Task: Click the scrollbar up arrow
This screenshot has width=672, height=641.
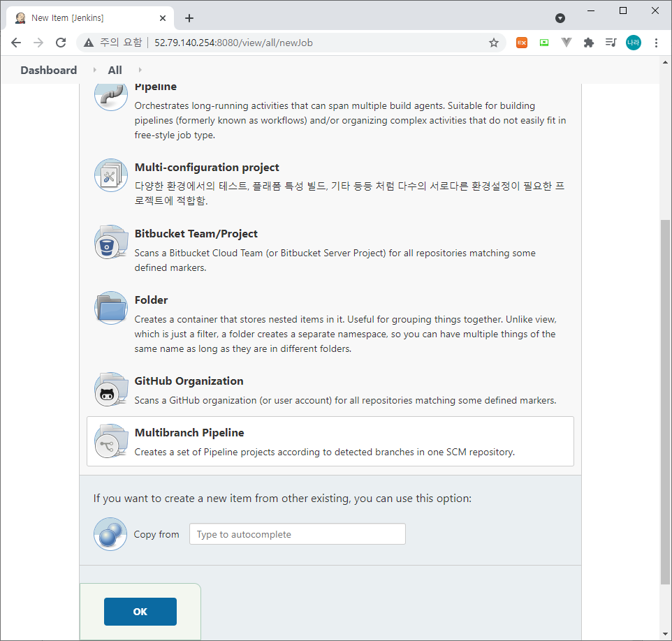Action: pos(665,63)
